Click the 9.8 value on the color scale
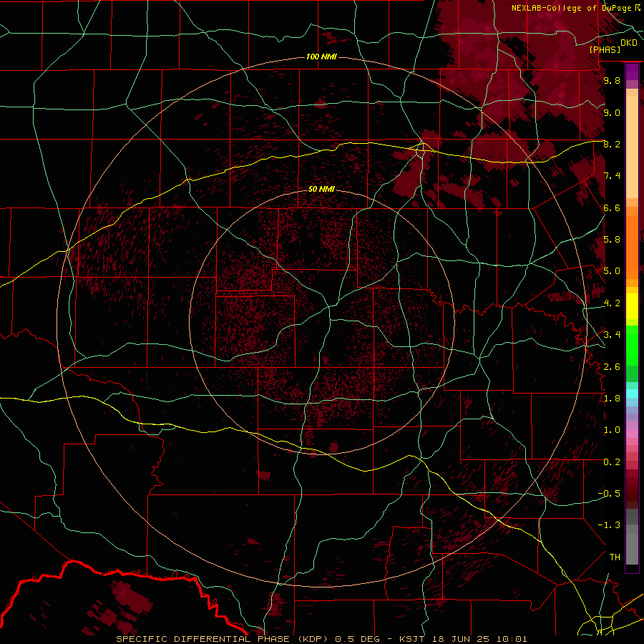 coord(612,80)
